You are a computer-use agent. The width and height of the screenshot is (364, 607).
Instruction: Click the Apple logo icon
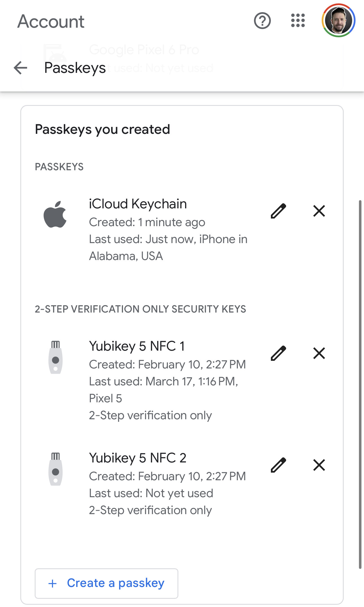[55, 214]
